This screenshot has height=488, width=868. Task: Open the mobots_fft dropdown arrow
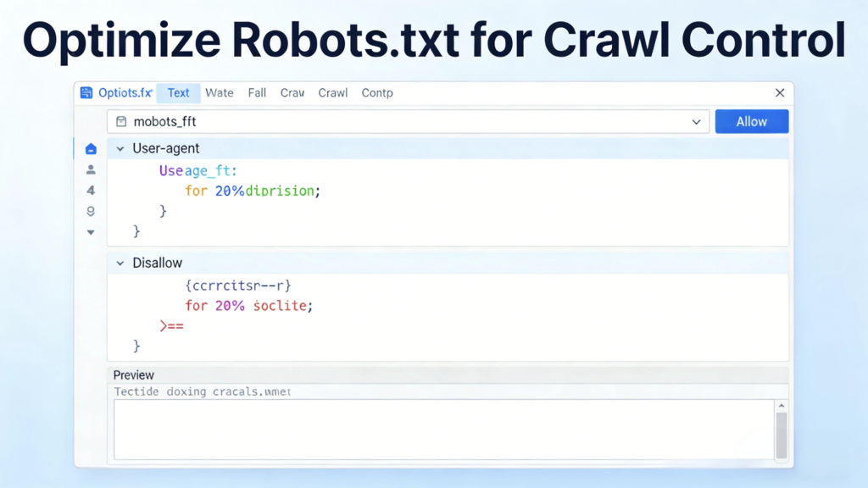(x=696, y=122)
